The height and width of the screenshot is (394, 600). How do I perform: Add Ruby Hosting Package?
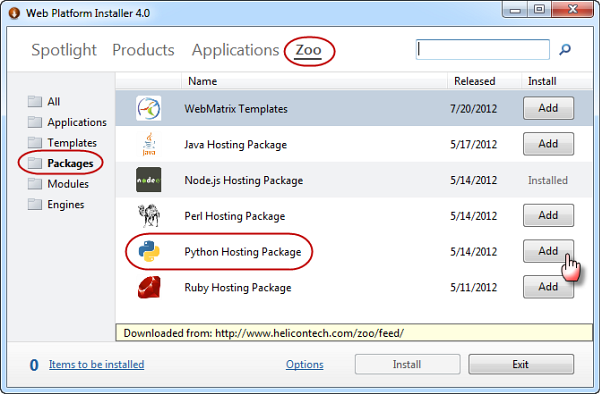pyautogui.click(x=548, y=287)
